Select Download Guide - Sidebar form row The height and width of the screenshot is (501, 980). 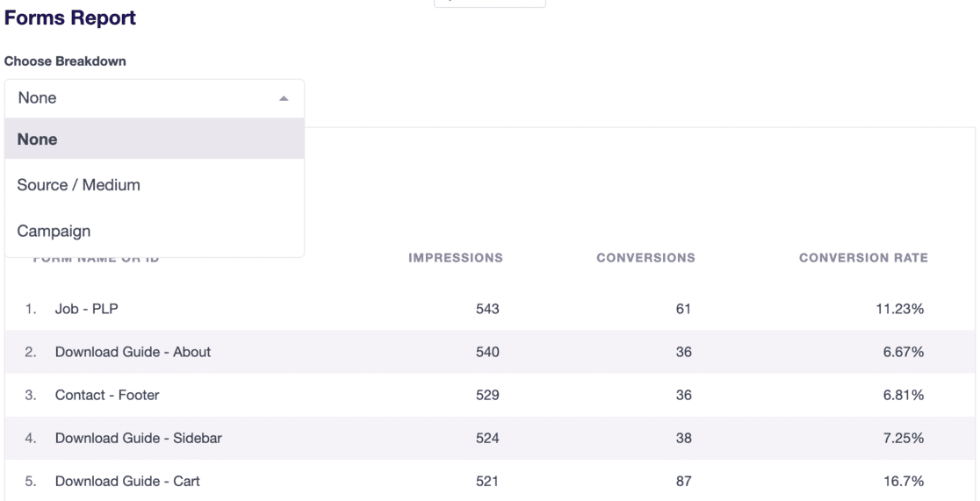point(490,438)
